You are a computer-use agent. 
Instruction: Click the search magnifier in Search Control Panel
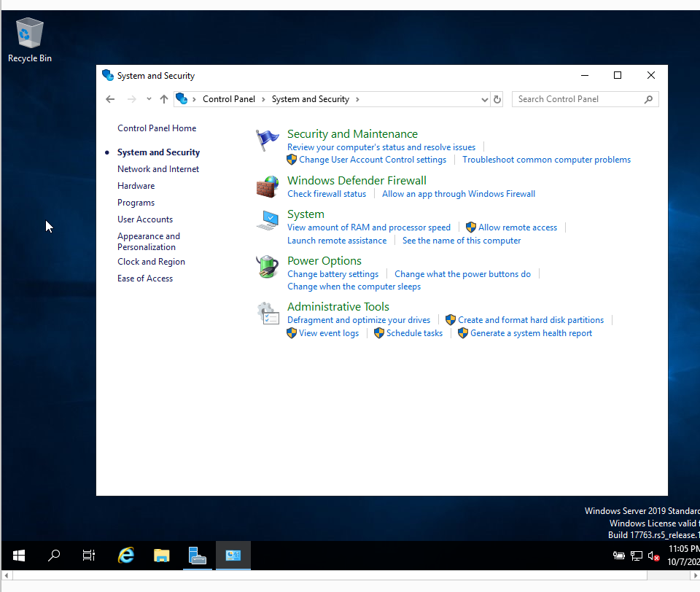click(649, 99)
